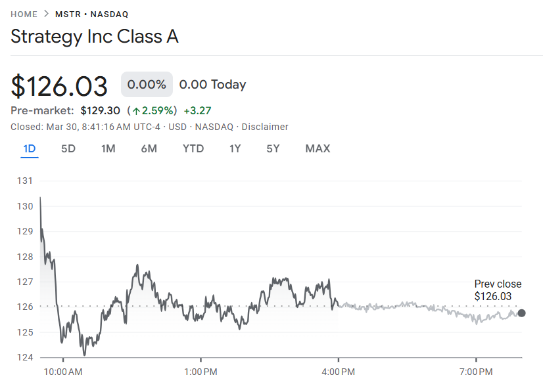Click the Prev close marker dot

click(x=522, y=313)
